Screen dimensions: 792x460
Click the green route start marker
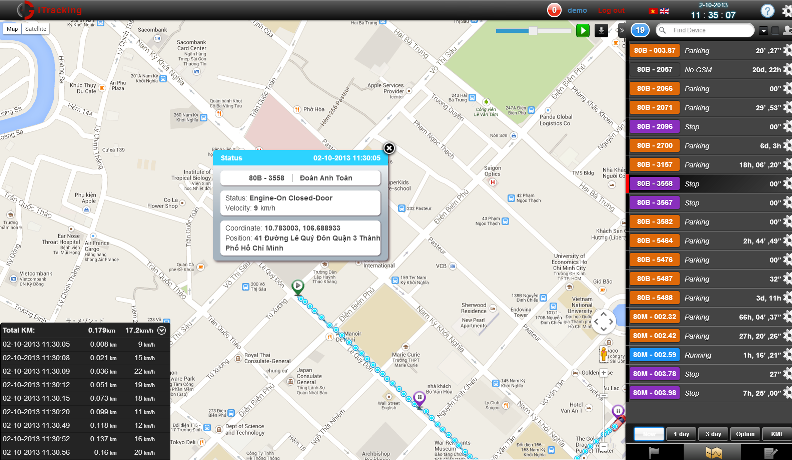click(298, 287)
